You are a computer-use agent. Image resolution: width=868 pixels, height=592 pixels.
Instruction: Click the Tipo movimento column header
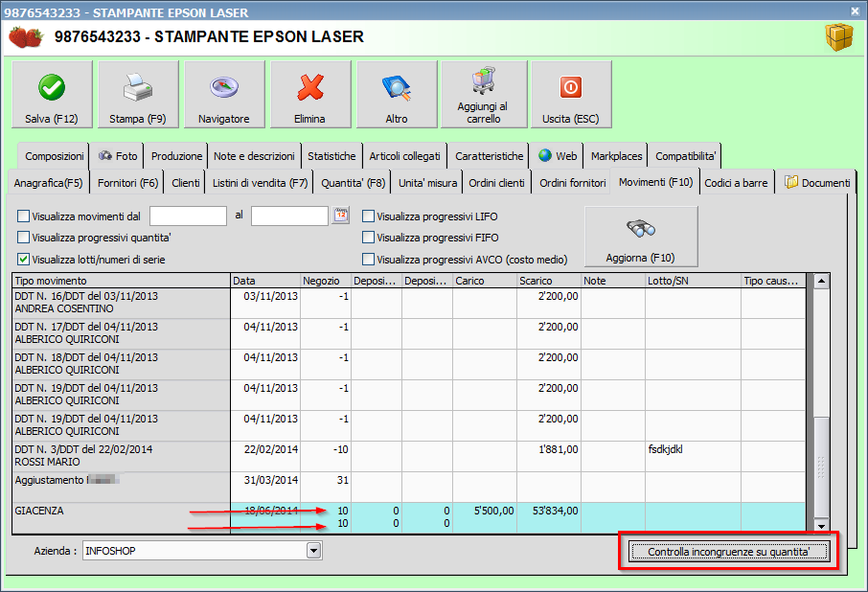[x=122, y=281]
